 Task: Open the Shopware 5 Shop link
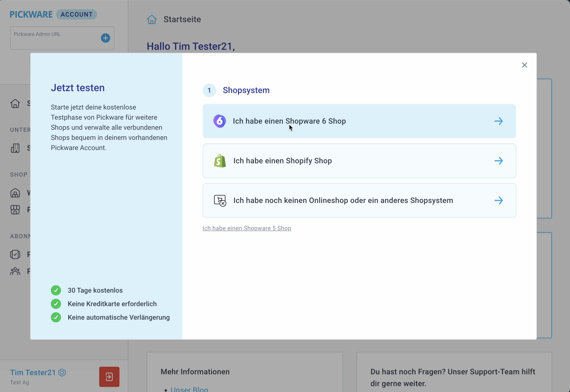(x=247, y=228)
